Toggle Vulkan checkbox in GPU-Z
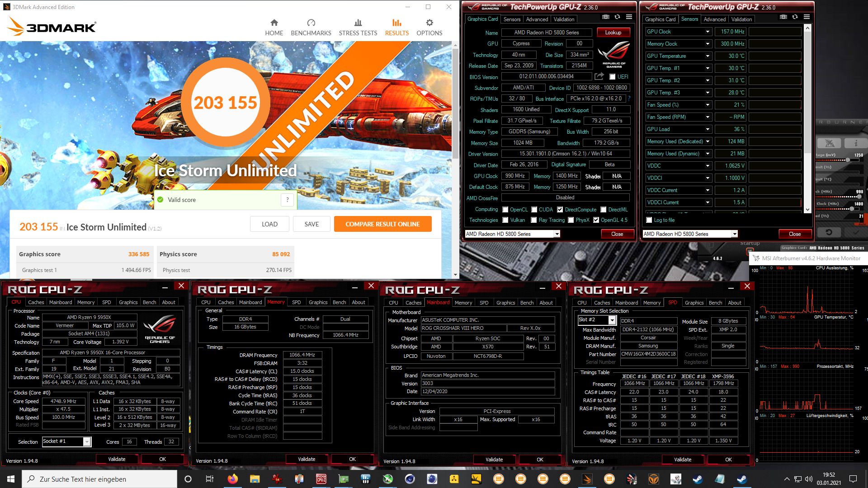The image size is (868, 488). coord(505,220)
